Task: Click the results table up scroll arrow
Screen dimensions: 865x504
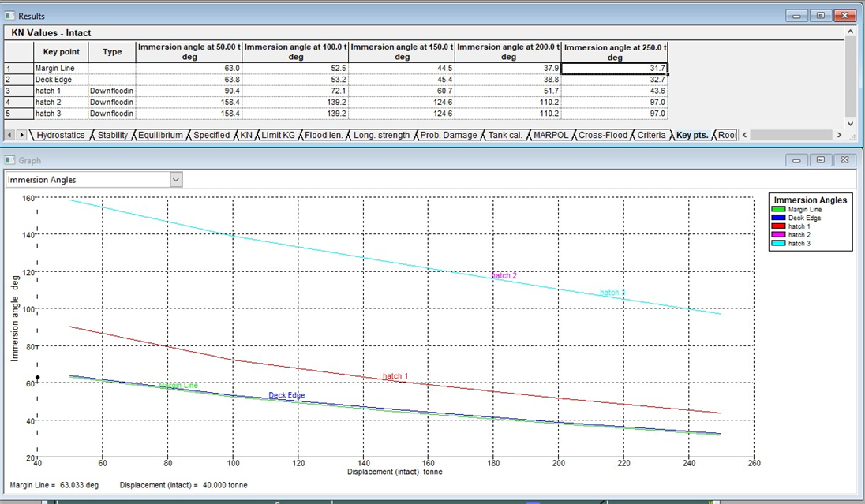Action: (850, 32)
